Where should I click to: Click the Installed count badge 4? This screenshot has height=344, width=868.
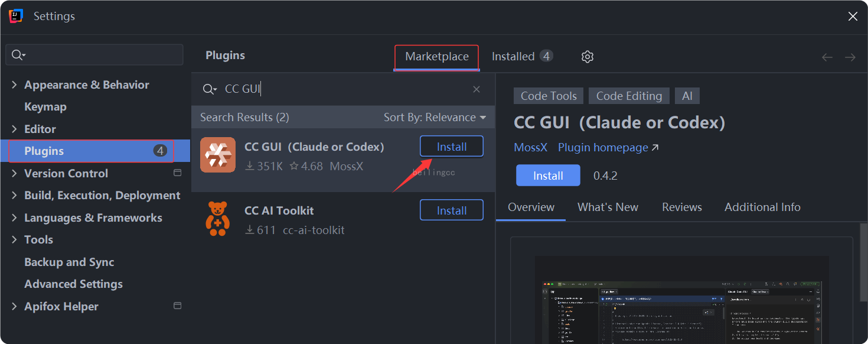click(546, 56)
